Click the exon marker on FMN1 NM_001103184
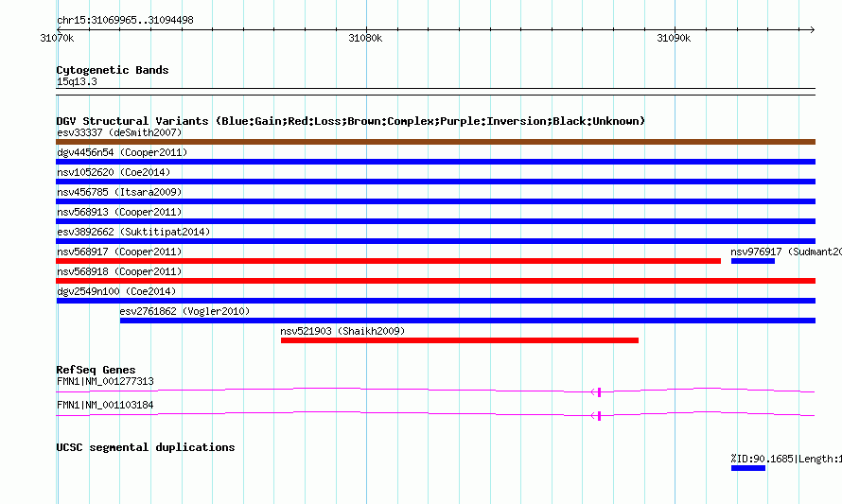The image size is (842, 504). click(599, 416)
